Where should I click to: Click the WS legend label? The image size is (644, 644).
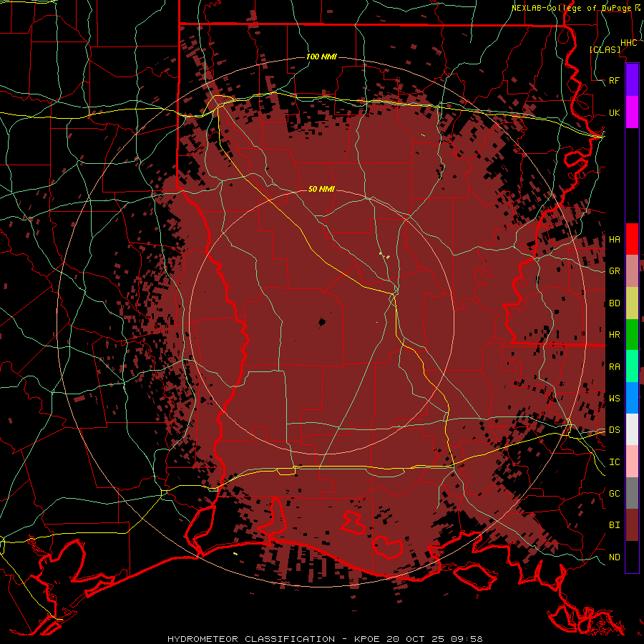pos(614,399)
